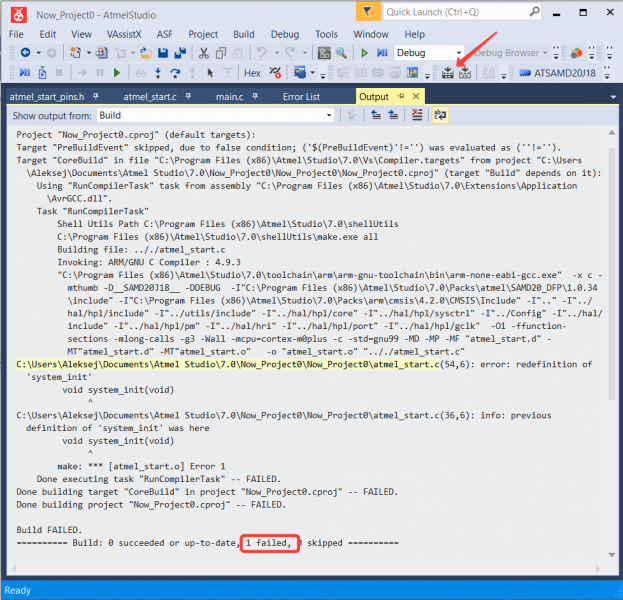
Task: Click the Open File folder icon
Action: click(x=146, y=53)
